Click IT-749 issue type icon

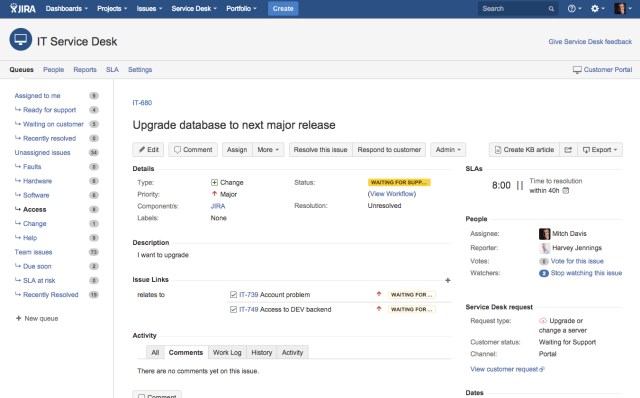pos(233,309)
